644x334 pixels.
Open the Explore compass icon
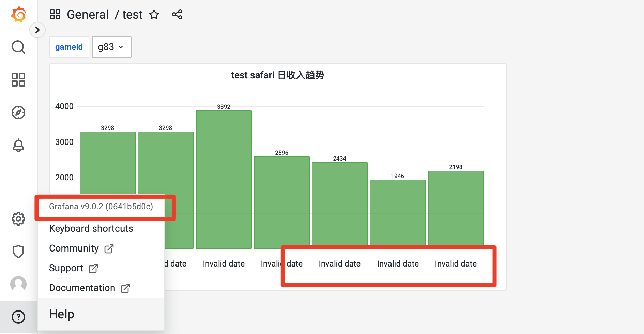point(18,112)
